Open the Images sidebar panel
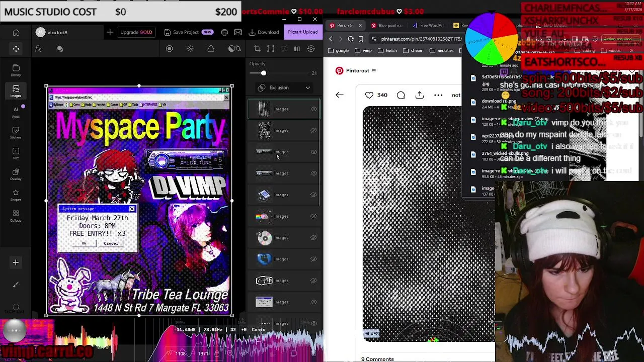 click(x=16, y=90)
